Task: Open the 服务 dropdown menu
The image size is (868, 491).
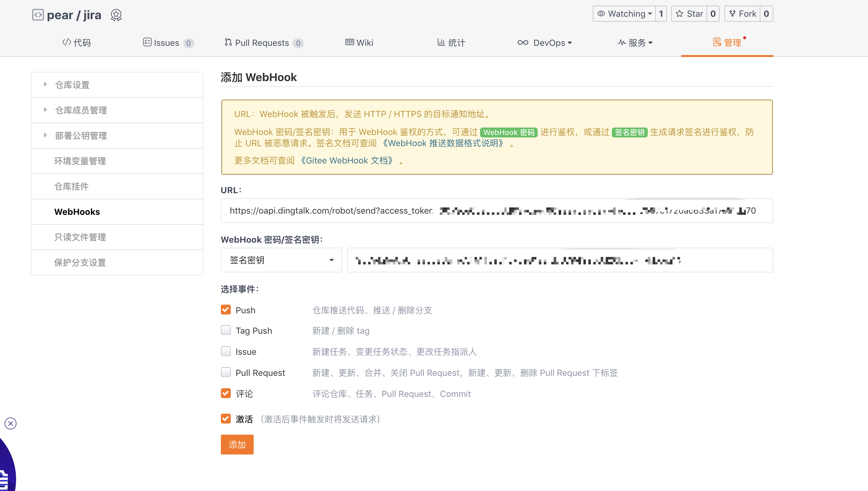Action: 635,43
